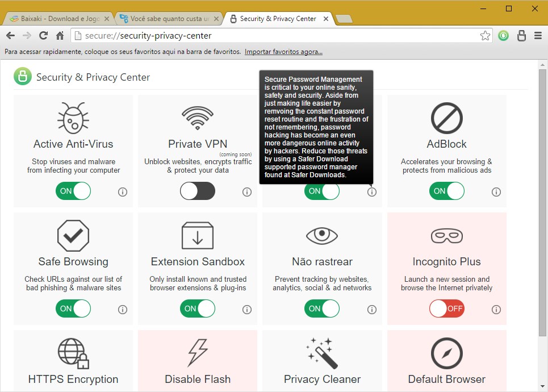Close the Baixaki tab
This screenshot has width=548, height=392.
(x=107, y=19)
